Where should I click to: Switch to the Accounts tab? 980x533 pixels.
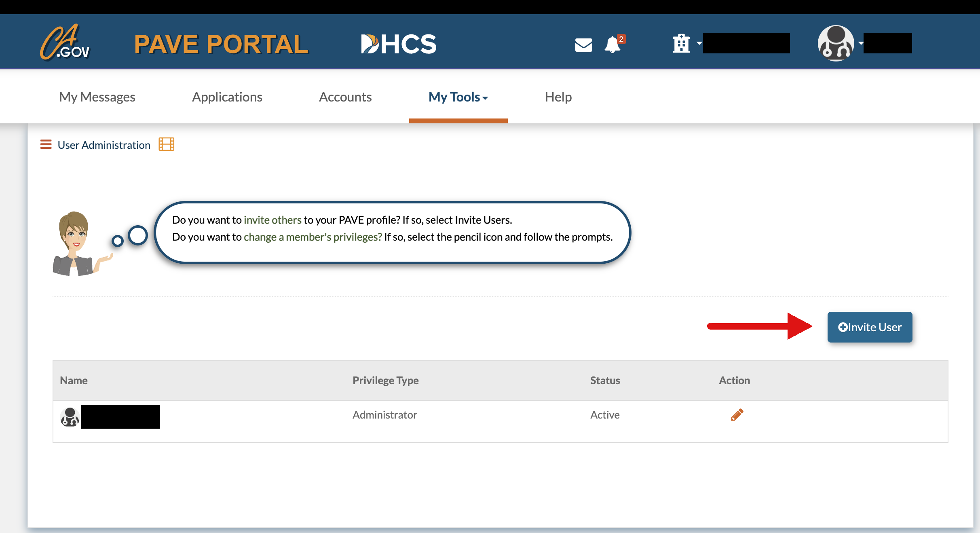[x=345, y=97]
